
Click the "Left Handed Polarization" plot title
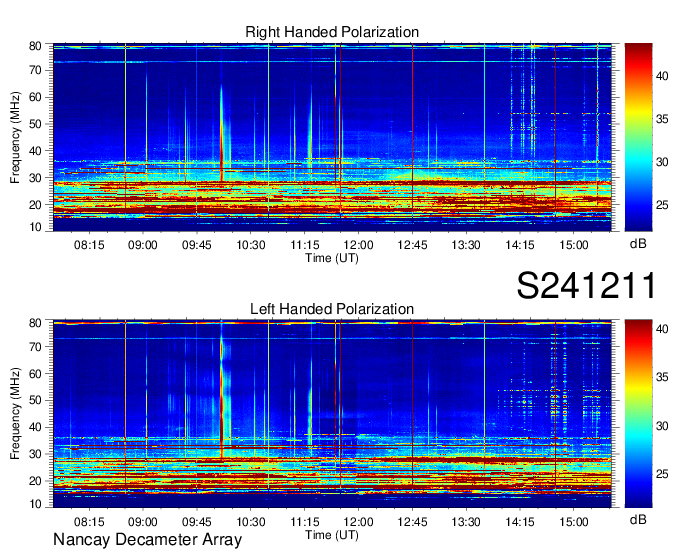click(332, 309)
